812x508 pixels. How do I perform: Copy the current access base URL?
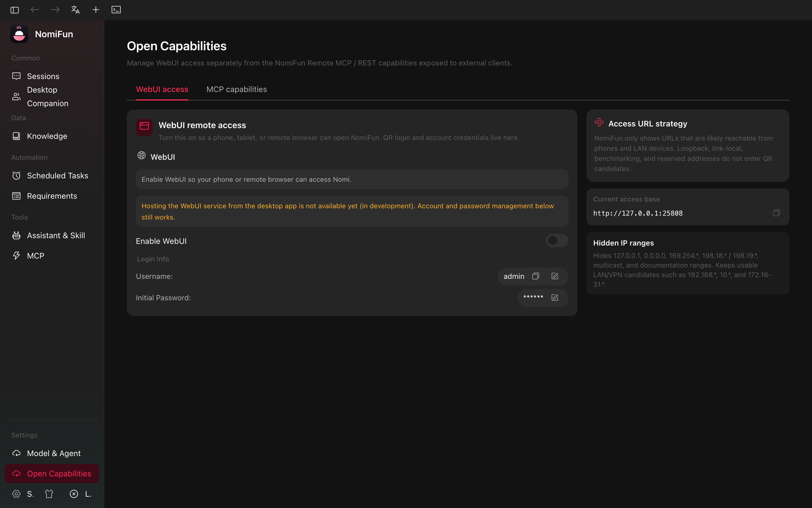[x=776, y=213]
